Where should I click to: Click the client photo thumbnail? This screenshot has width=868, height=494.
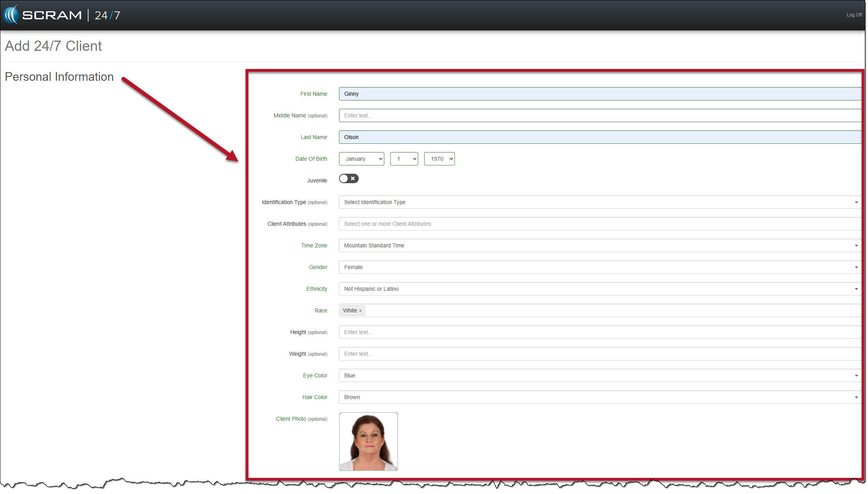368,442
